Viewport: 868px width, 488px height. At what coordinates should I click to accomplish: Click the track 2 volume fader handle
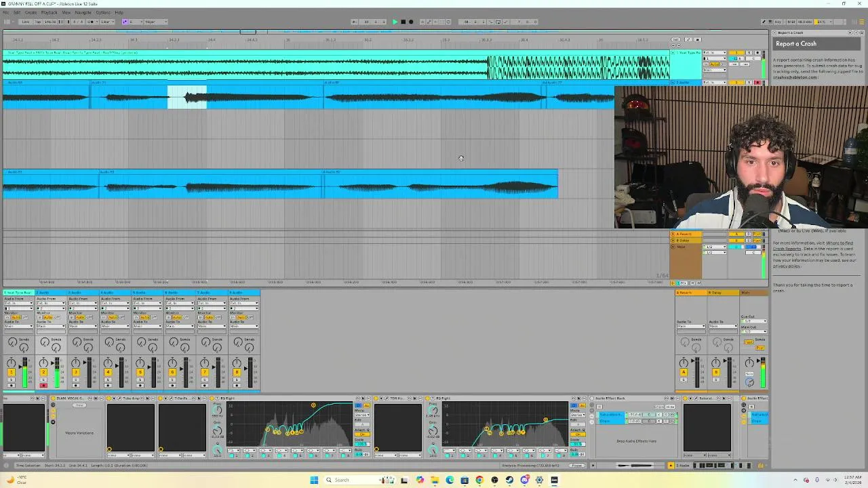[x=52, y=363]
